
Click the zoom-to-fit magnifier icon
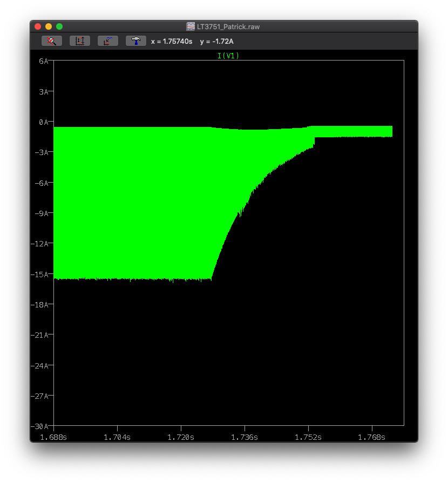point(52,41)
